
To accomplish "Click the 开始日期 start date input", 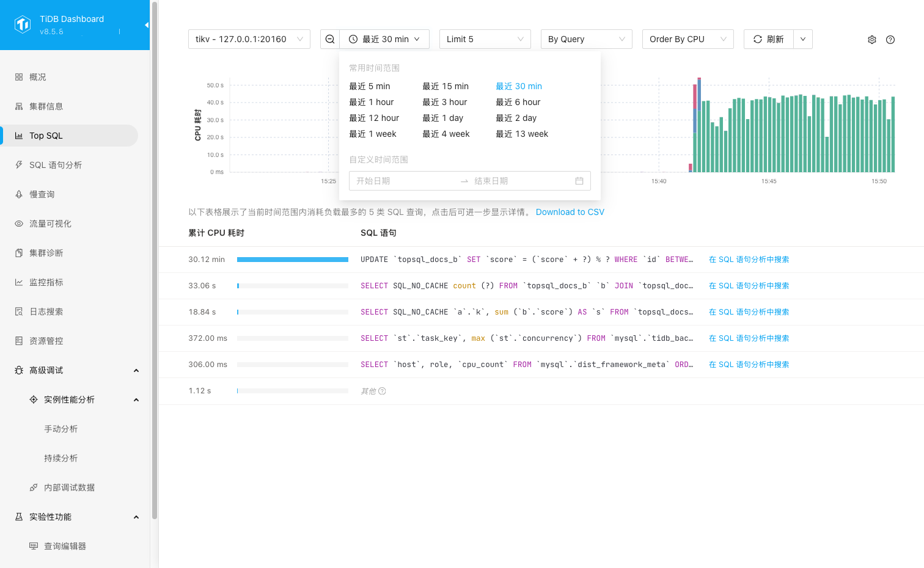I will [403, 181].
